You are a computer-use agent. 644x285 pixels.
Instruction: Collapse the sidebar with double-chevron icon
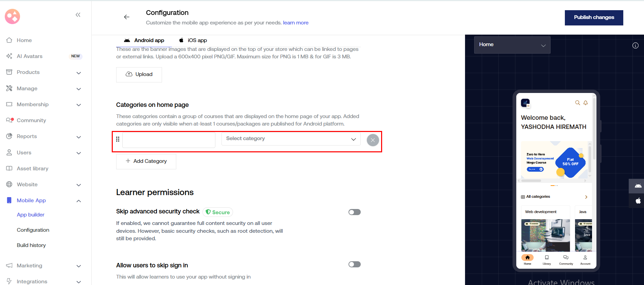click(78, 15)
